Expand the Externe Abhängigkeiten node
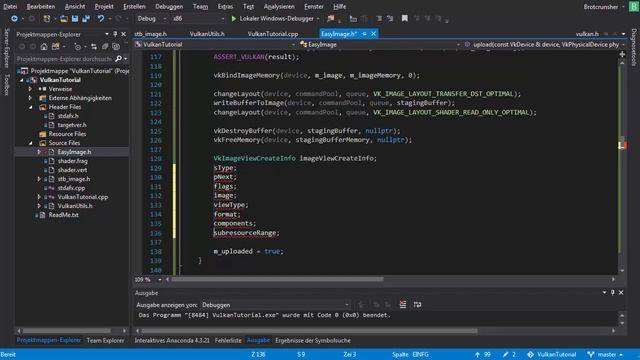 tap(30, 98)
